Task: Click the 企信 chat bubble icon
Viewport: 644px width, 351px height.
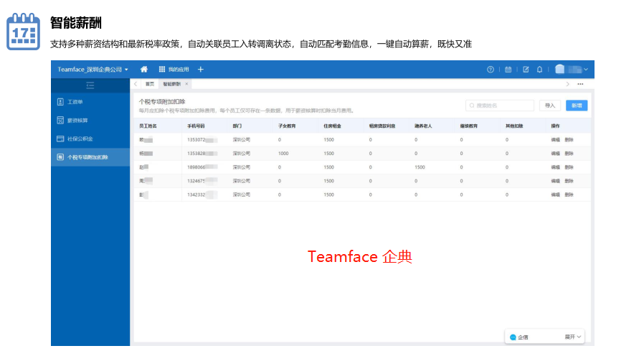Action: point(513,337)
